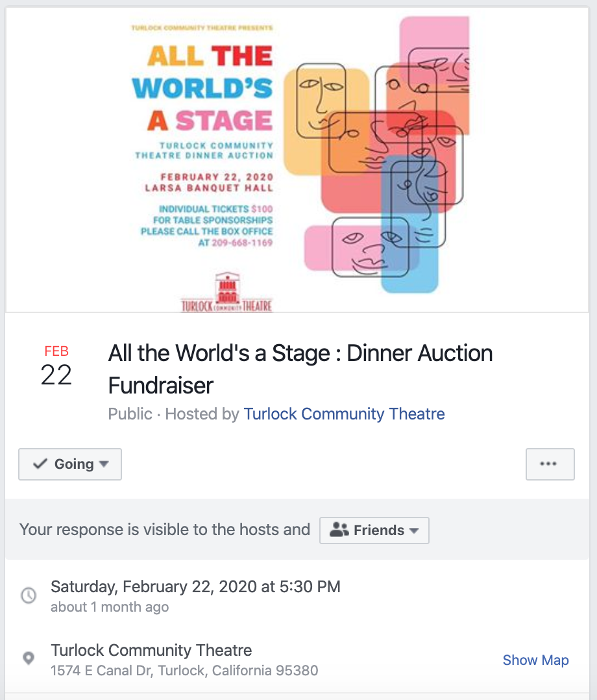Click the 1574 E Canal Dr address
The image size is (597, 700).
point(184,671)
